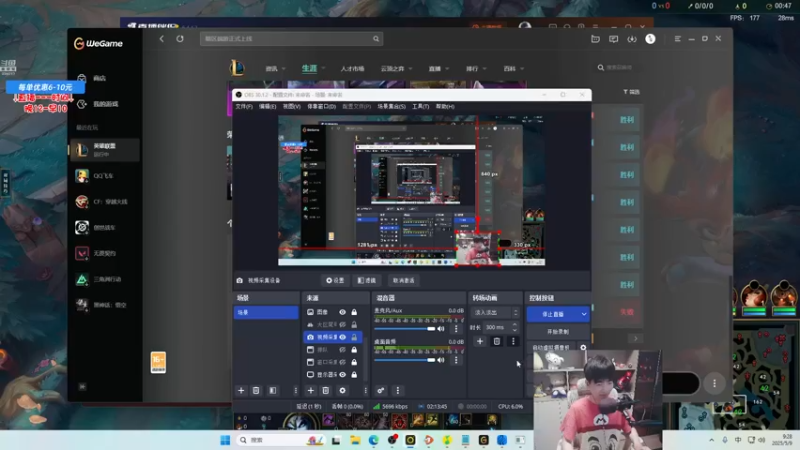Open advanced audio properties gears icon
Screen dimensions: 800x450
coord(381,390)
